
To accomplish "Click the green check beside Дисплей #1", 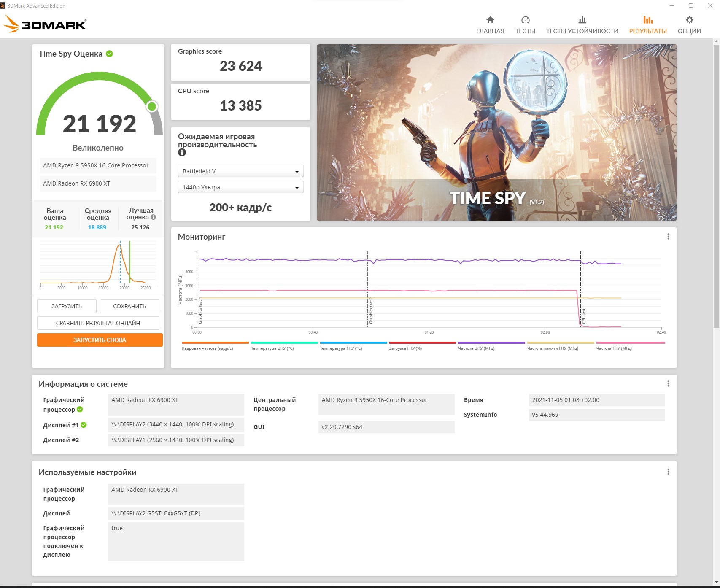I will click(84, 425).
